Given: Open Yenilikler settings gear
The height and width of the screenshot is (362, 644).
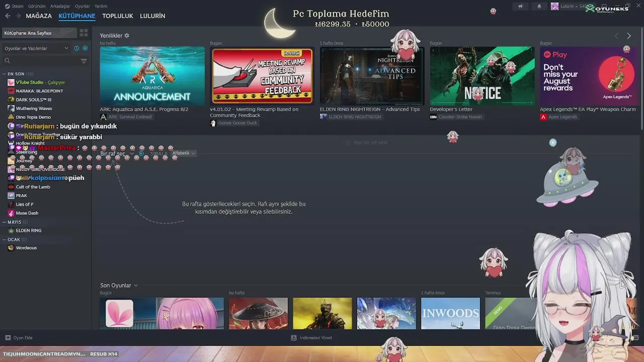Looking at the screenshot, I should point(127,36).
